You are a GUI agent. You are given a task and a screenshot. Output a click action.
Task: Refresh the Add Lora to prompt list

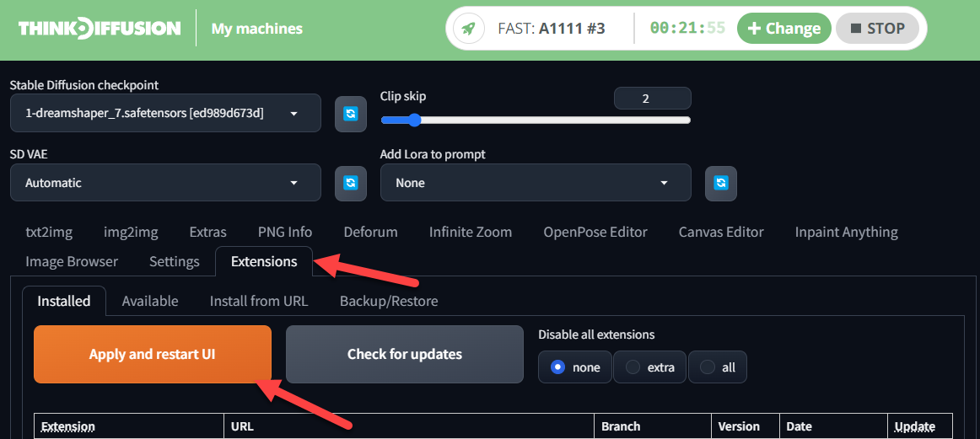(x=721, y=183)
